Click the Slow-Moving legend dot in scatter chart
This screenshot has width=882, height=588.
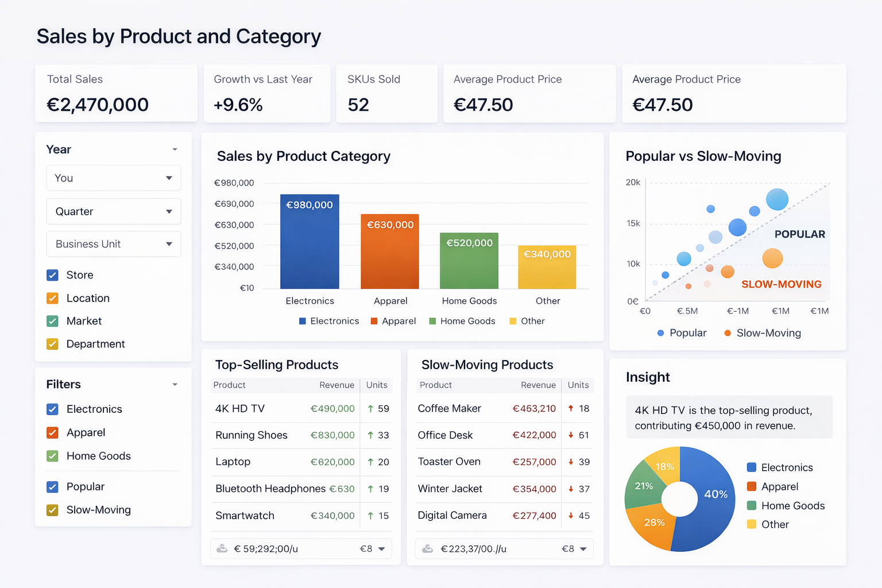pos(728,333)
